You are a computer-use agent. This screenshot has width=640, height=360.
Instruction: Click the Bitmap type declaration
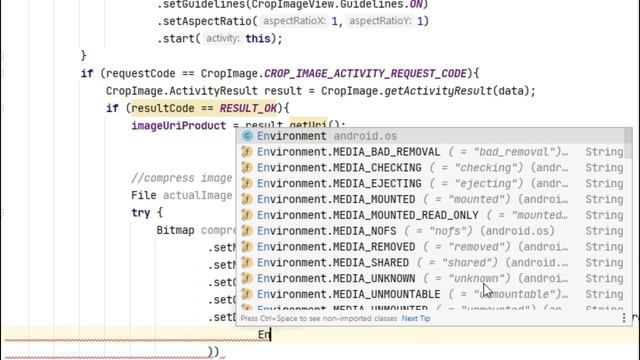coord(176,230)
